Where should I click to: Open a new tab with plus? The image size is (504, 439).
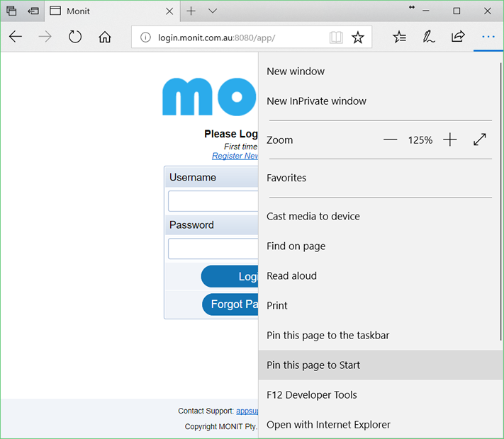[191, 11]
